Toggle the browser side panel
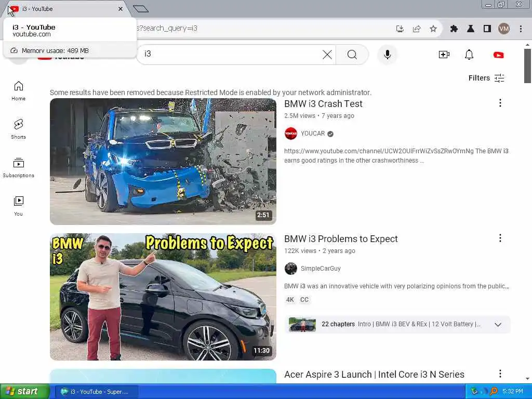The image size is (532, 399). pos(487,29)
